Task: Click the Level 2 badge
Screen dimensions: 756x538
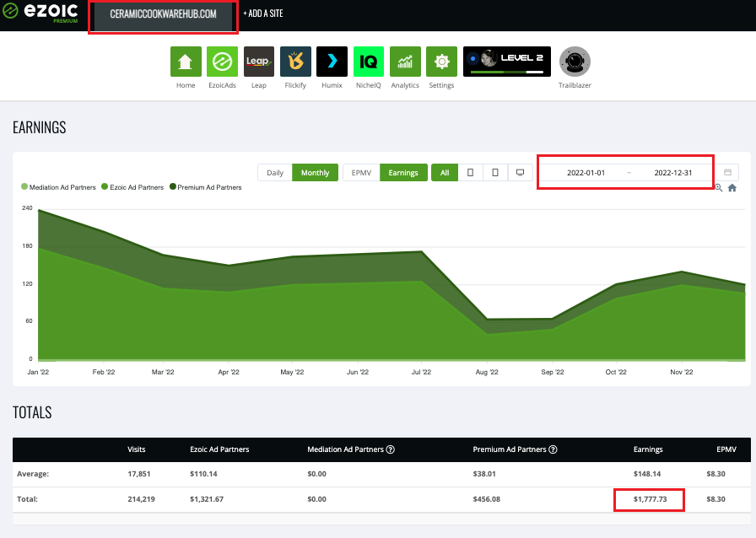Action: tap(507, 62)
